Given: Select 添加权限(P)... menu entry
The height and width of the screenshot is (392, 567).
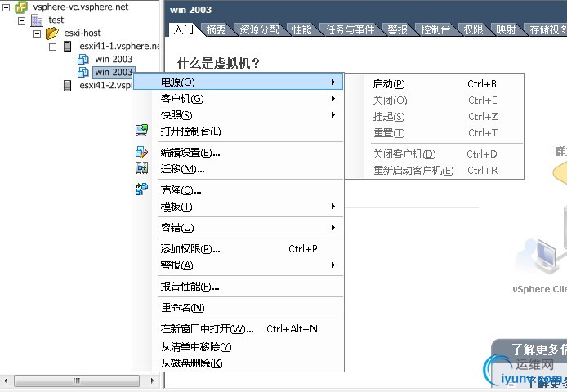Looking at the screenshot, I should [239, 249].
